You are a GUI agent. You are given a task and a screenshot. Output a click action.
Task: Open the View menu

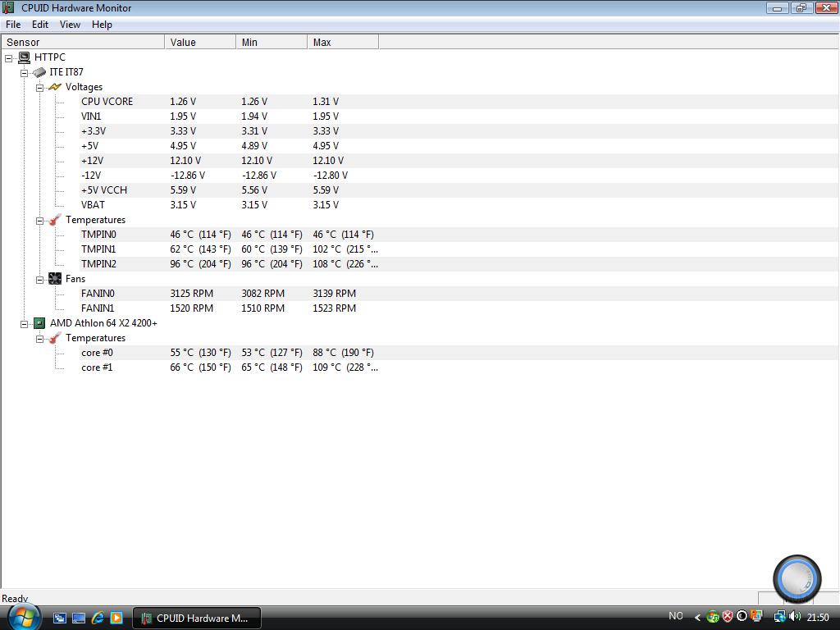(70, 25)
